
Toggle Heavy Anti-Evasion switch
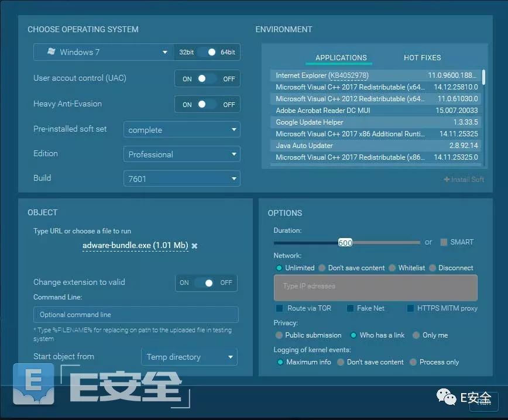coord(207,104)
